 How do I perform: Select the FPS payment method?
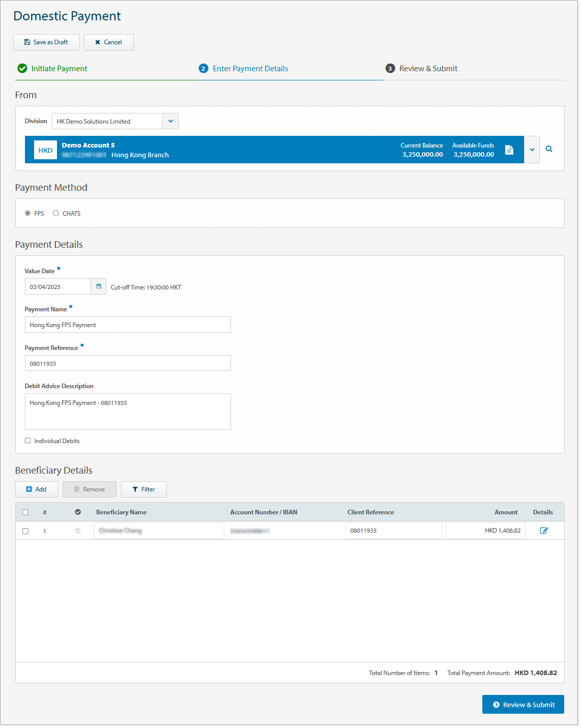point(28,213)
